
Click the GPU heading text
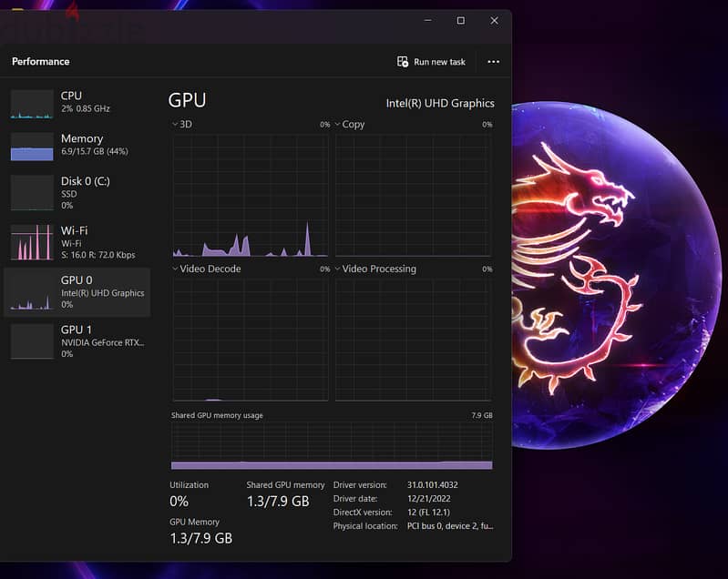tap(187, 100)
